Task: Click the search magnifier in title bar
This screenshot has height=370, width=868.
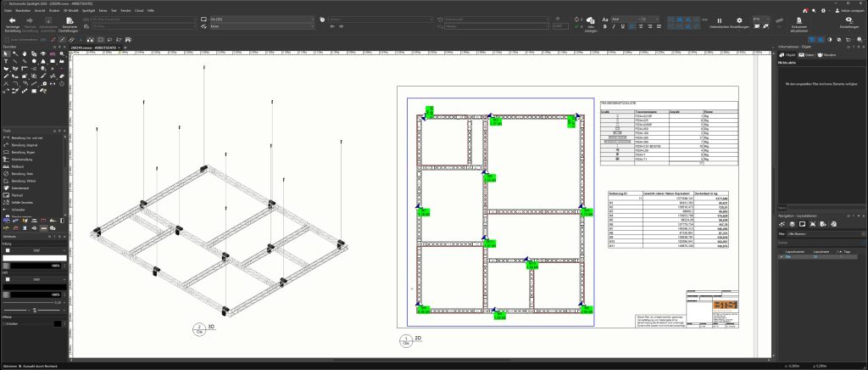Action: pos(814,10)
